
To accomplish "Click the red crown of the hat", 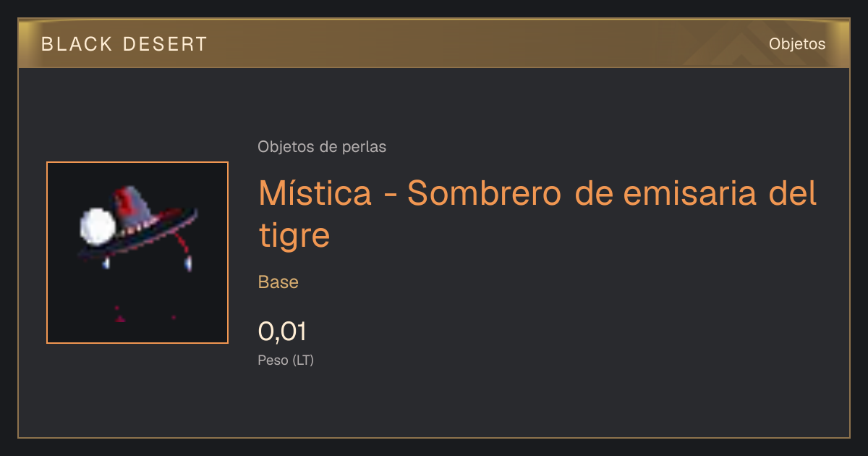I will tap(134, 206).
